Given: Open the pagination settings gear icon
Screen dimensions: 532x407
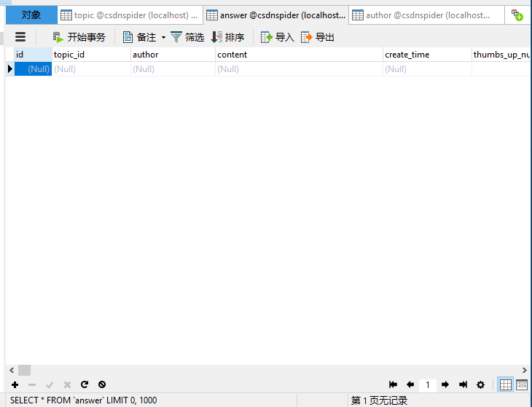Looking at the screenshot, I should [481, 384].
